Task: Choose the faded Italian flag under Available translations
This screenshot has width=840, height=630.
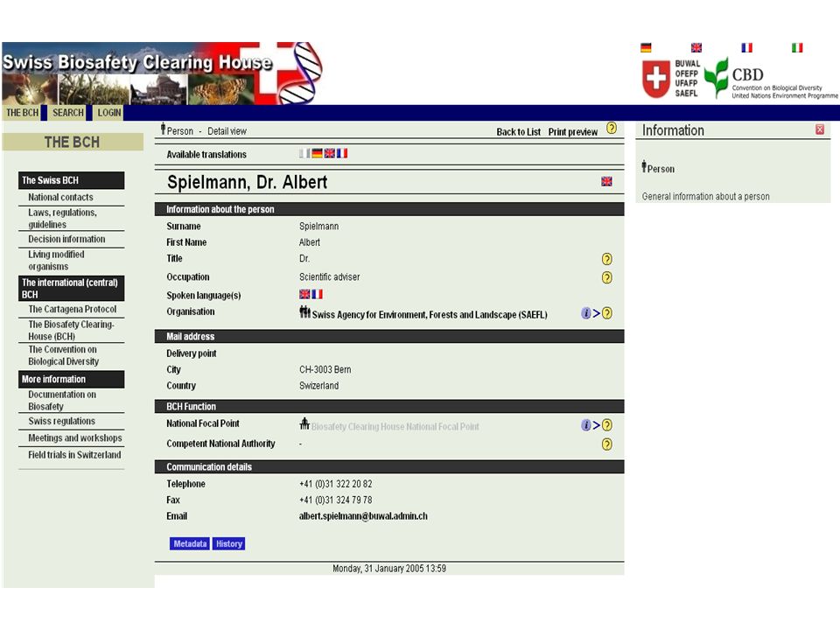Action: (x=304, y=153)
